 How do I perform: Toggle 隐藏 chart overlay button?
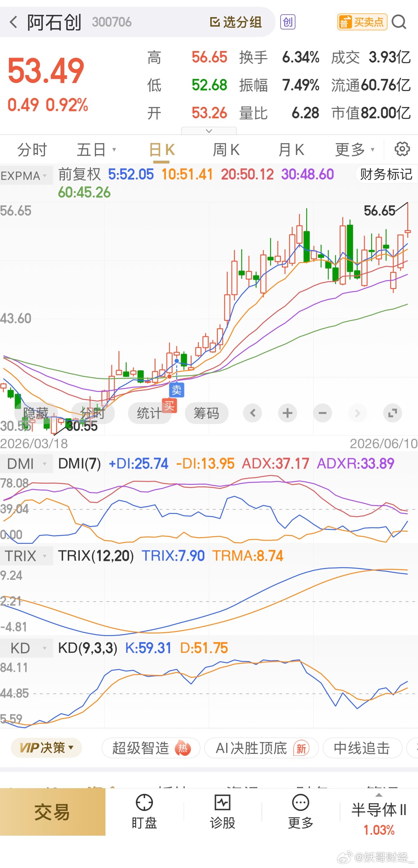tap(36, 413)
